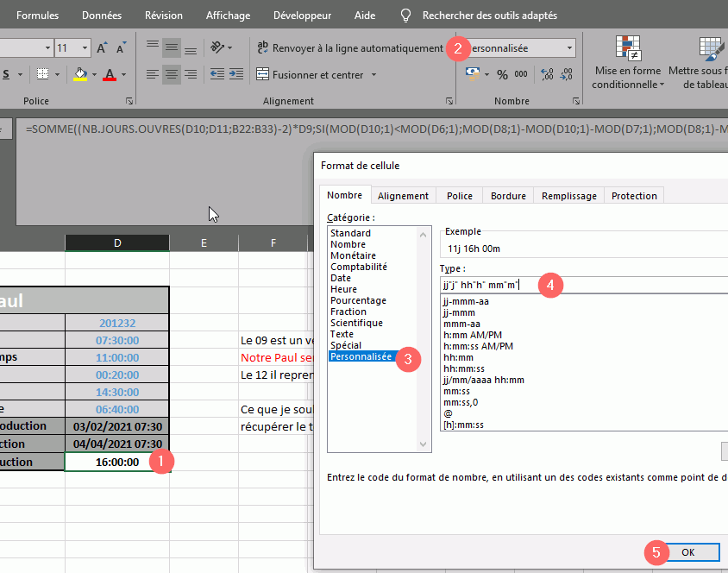Viewport: 728px width, 573px height.
Task: Expand the font size dropdown
Action: pyautogui.click(x=85, y=48)
